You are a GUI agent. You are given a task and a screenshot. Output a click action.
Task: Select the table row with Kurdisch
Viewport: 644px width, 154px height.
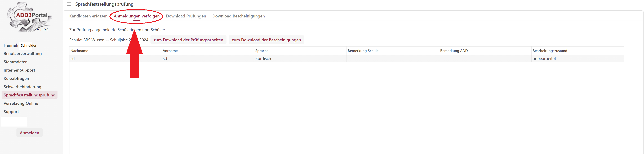(263, 59)
